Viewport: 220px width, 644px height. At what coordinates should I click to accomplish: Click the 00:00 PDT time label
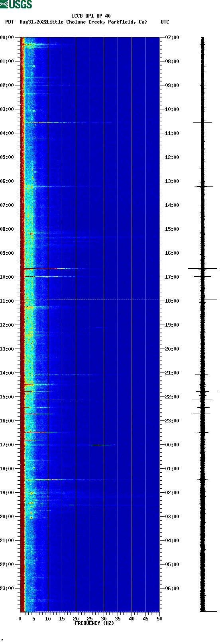[x=7, y=38]
